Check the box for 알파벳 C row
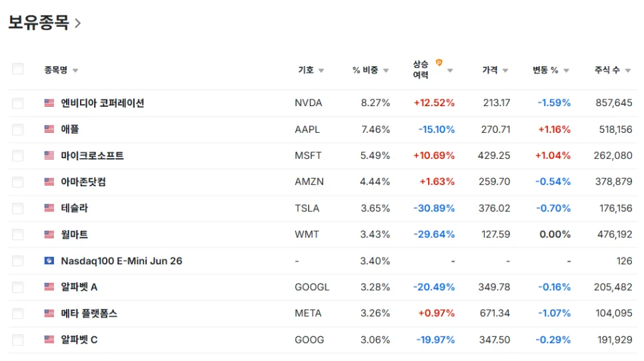This screenshot has width=644, height=361. pos(17,340)
